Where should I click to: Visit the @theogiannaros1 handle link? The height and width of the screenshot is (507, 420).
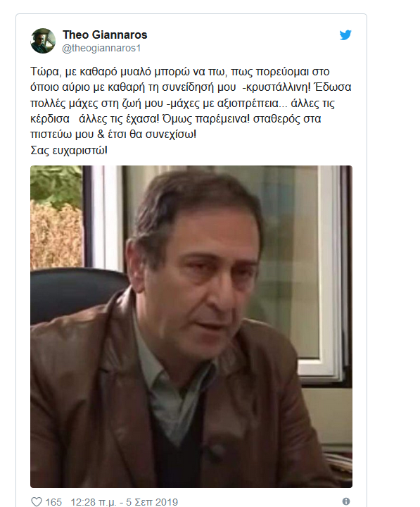pyautogui.click(x=101, y=48)
